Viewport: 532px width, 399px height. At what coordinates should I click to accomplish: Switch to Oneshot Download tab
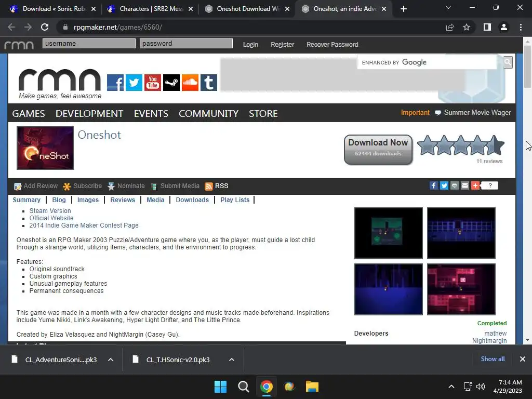[246, 9]
